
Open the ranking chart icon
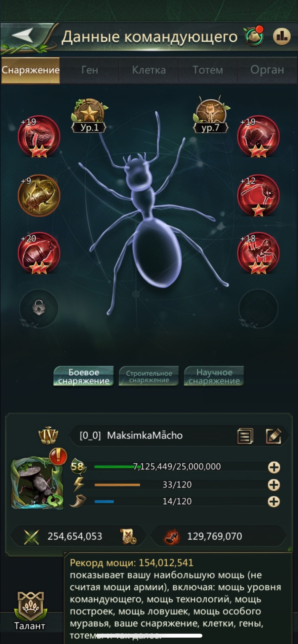282,37
